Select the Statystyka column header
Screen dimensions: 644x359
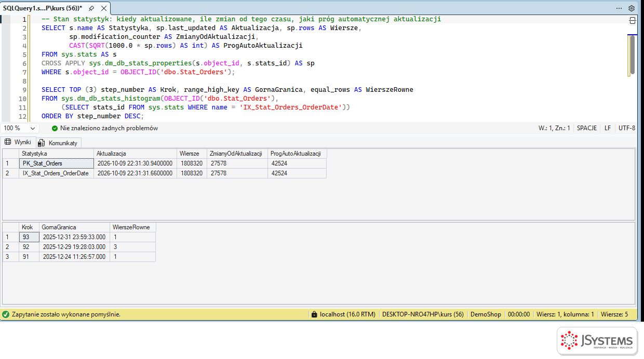coord(56,154)
